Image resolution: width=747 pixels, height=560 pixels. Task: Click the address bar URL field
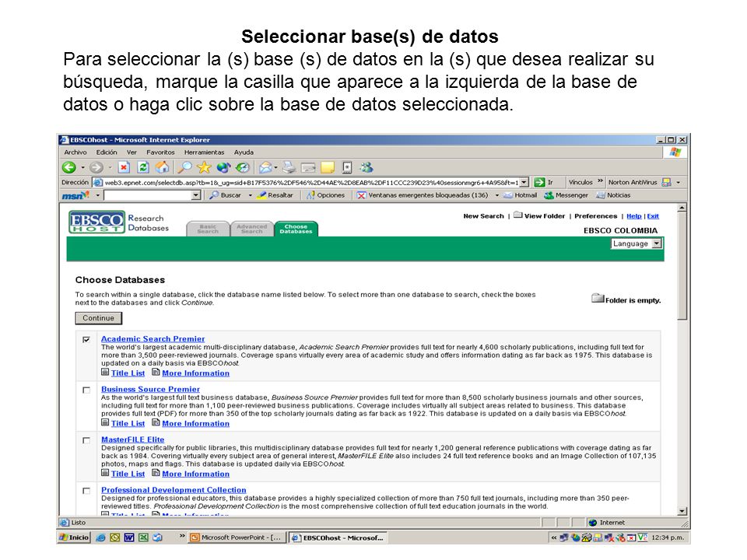(311, 182)
